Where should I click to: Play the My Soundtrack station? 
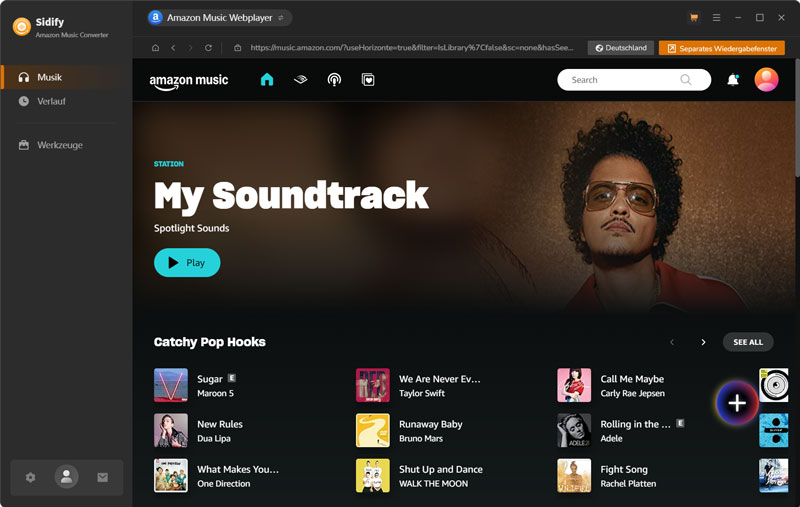187,263
